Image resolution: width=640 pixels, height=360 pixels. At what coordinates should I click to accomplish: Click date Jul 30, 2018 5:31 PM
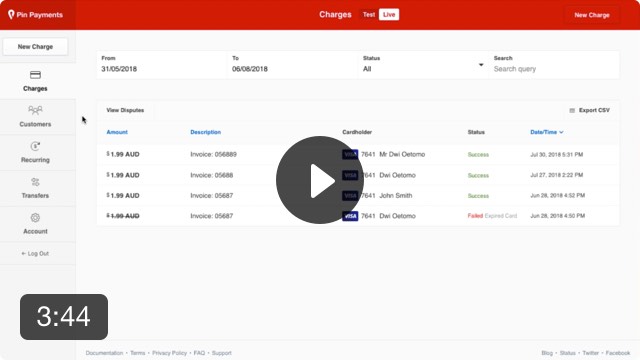[x=556, y=155]
